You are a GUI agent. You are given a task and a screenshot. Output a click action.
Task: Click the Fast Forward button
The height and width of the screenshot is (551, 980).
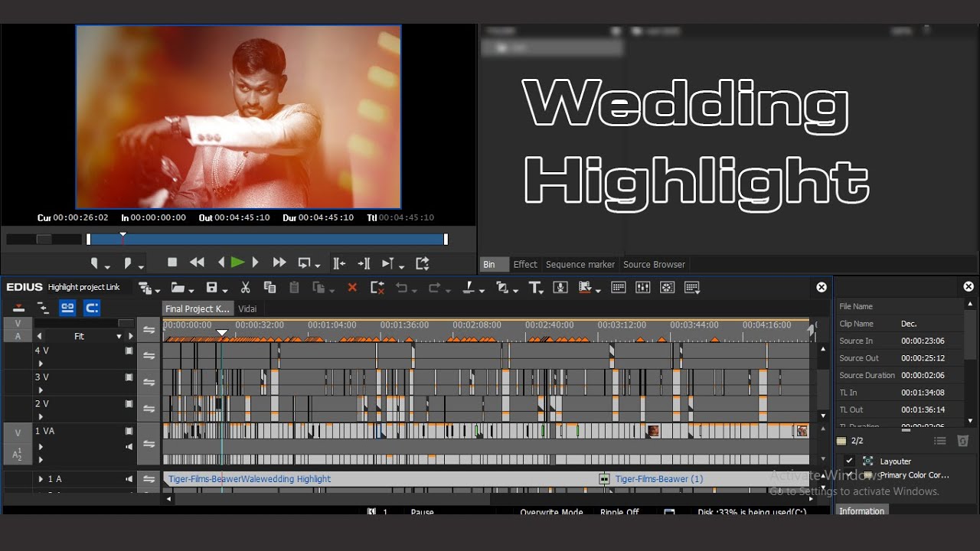[x=279, y=262]
